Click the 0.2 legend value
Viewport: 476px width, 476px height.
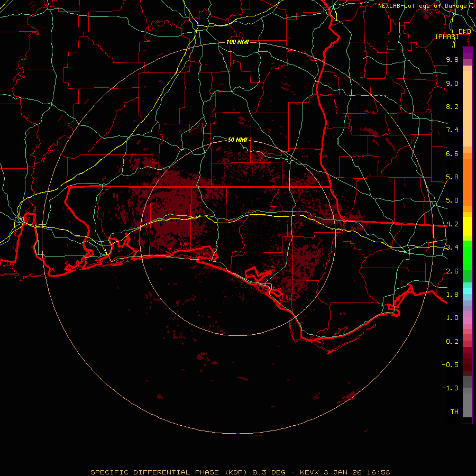click(x=452, y=342)
